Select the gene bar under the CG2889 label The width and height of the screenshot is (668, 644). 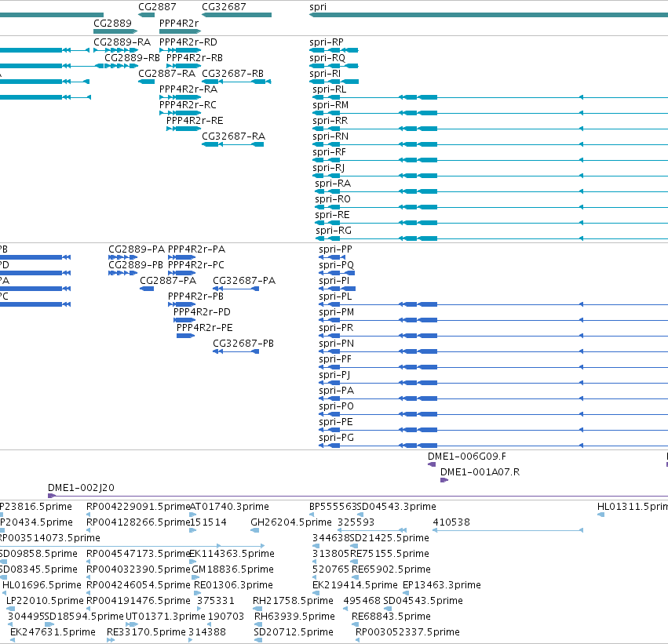click(115, 31)
